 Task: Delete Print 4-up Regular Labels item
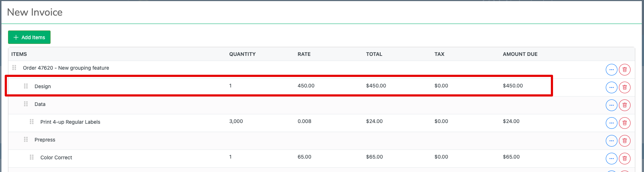(624, 123)
